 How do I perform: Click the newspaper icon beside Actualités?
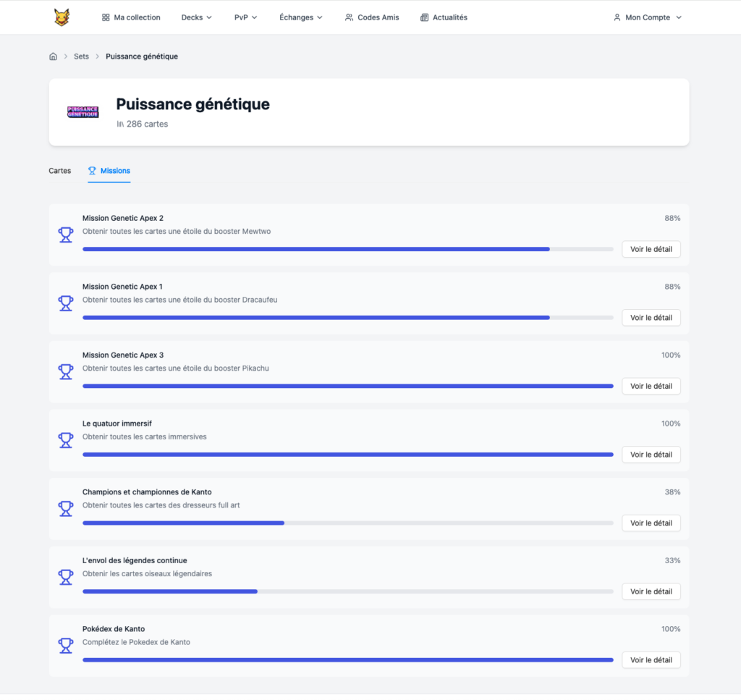[424, 17]
